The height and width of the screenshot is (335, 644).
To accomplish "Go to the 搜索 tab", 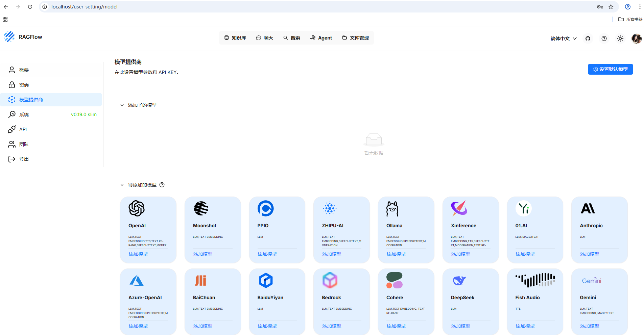I will tap(292, 38).
